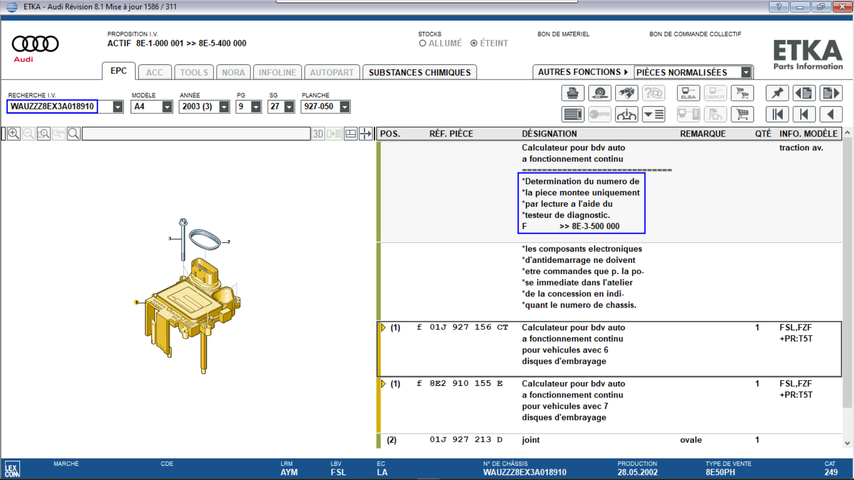Expand the 01J 927 156 CT row triangle

click(x=383, y=327)
